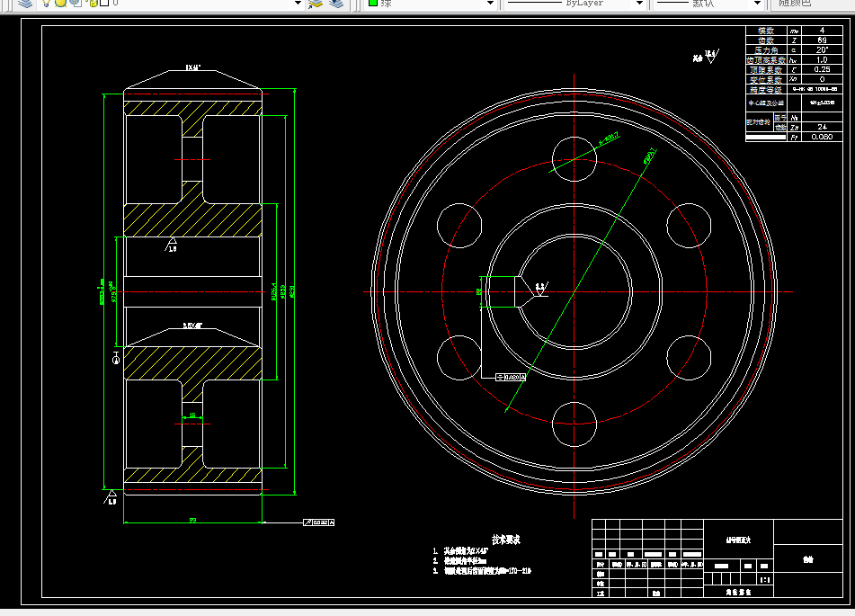The height and width of the screenshot is (616, 855).
Task: Open the Layer Properties Manager icon
Action: click(24, 3)
